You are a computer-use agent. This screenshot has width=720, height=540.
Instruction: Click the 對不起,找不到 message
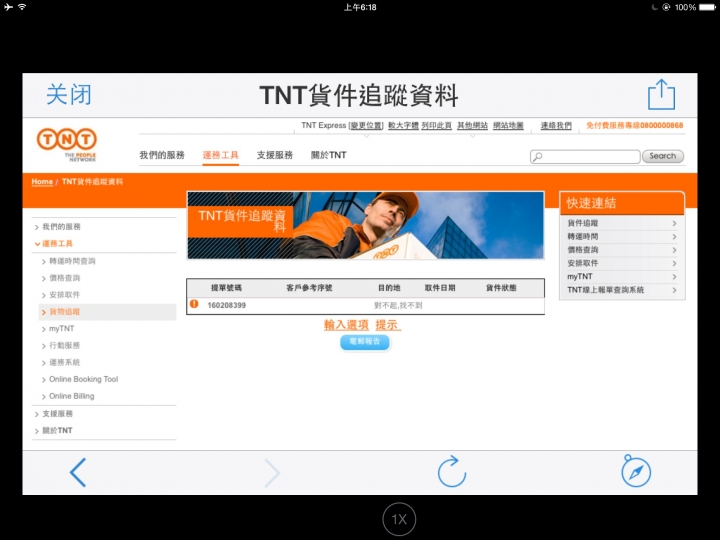[x=398, y=305]
